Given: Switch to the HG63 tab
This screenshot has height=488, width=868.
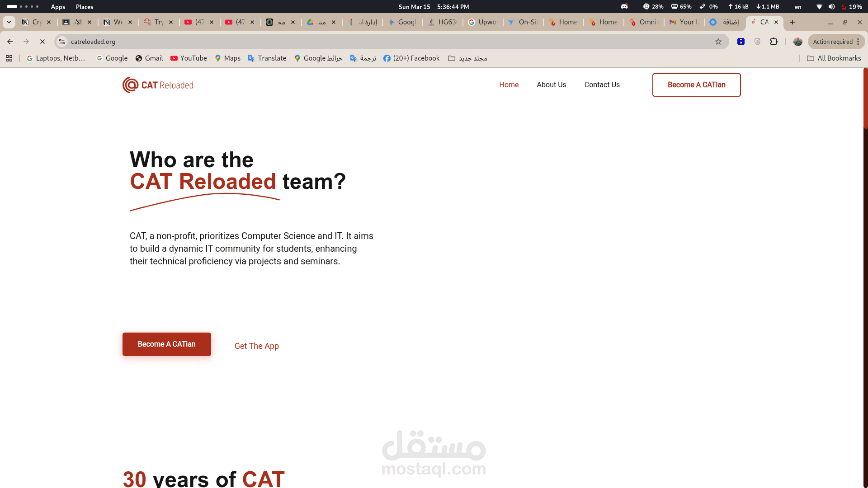Looking at the screenshot, I should [443, 22].
